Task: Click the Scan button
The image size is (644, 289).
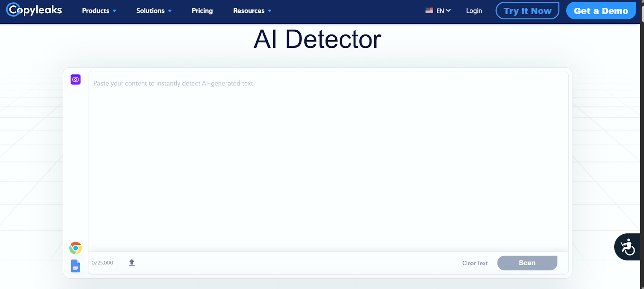Action: [527, 263]
